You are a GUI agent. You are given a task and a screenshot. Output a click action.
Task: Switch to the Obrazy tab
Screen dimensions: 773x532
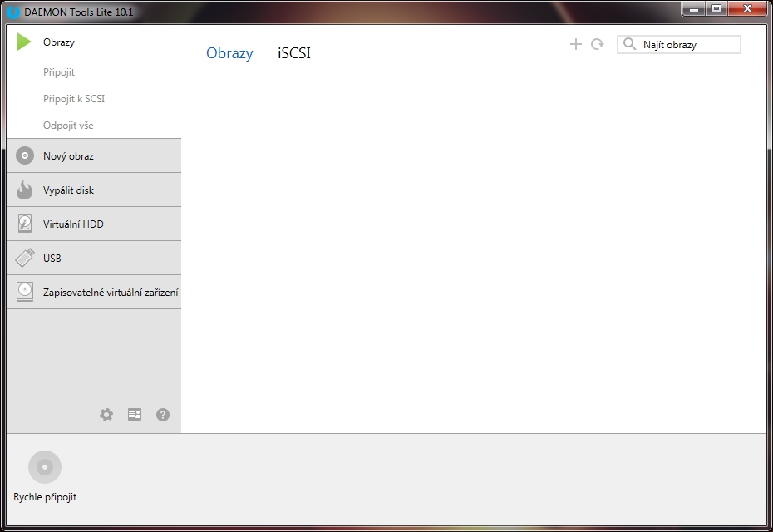click(x=229, y=52)
